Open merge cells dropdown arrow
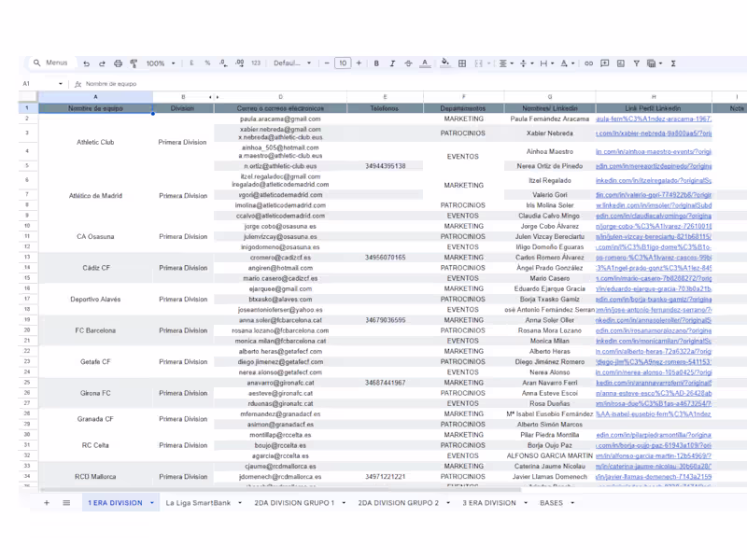 click(x=488, y=63)
